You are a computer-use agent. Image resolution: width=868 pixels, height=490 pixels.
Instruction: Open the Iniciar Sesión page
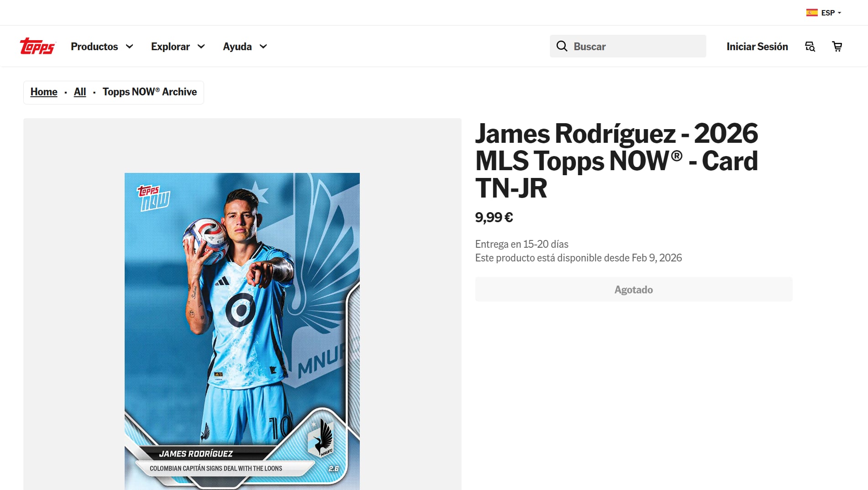757,46
